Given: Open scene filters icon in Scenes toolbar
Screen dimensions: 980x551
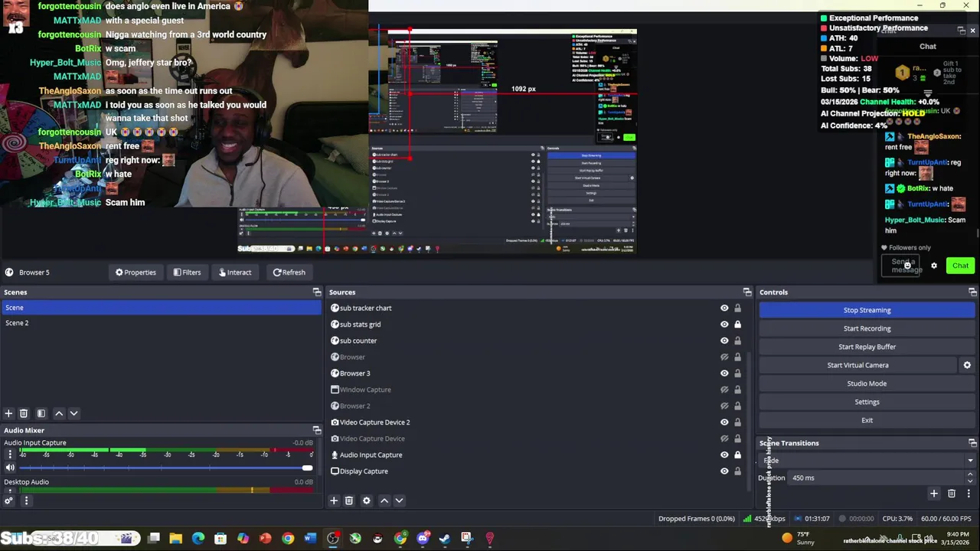Looking at the screenshot, I should (41, 413).
